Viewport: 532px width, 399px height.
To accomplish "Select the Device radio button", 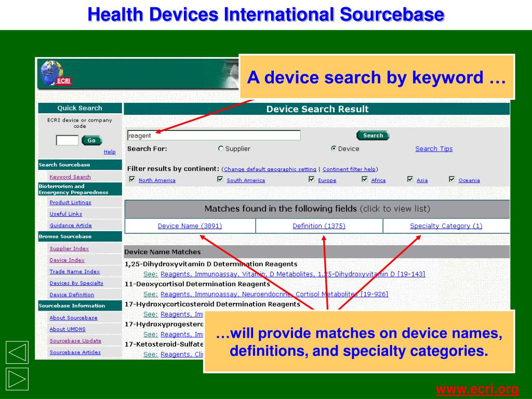I will 334,149.
